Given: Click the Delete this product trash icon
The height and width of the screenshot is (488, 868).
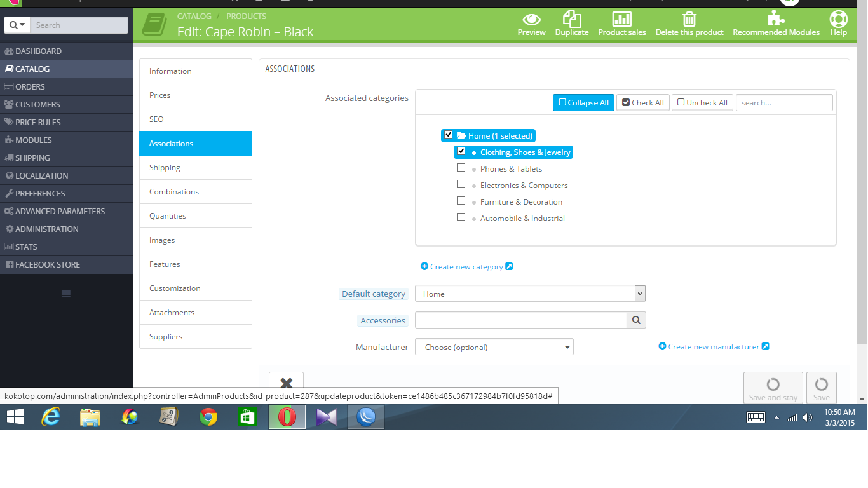Looking at the screenshot, I should coord(689,25).
